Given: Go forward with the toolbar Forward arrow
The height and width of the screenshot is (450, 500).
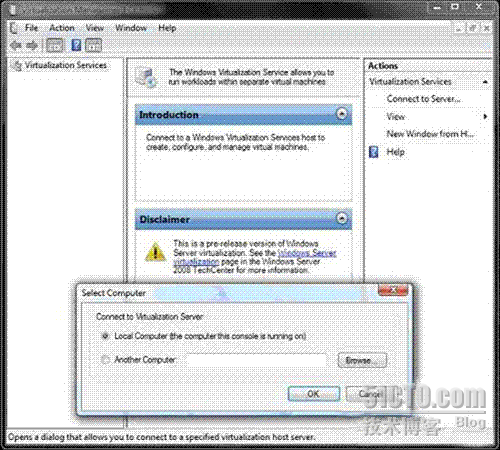Looking at the screenshot, I should [x=32, y=45].
